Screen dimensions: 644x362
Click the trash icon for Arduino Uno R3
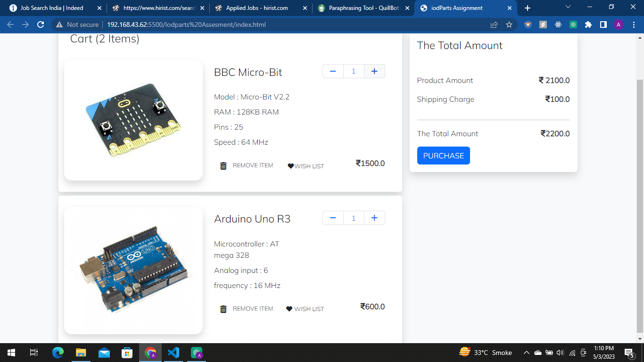[223, 309]
